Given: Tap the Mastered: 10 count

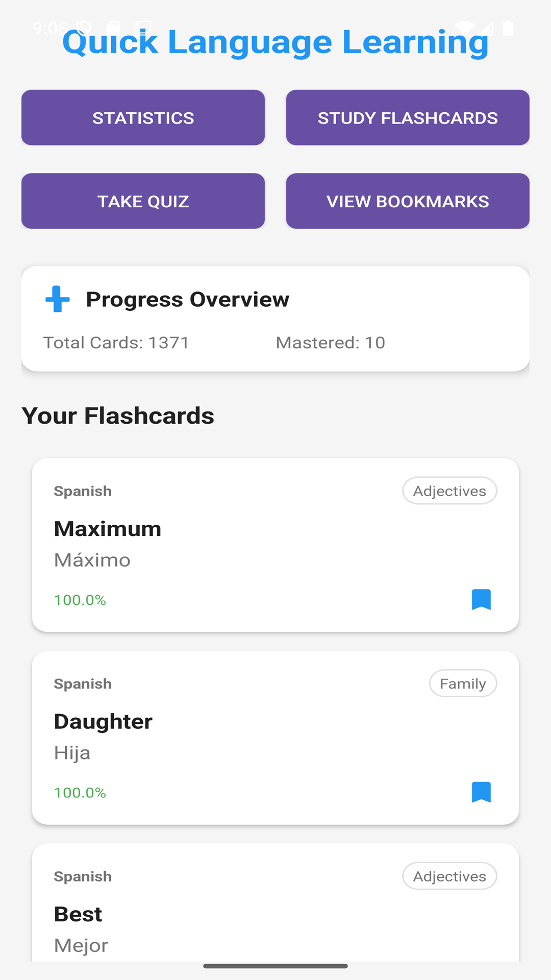Looking at the screenshot, I should click(331, 342).
